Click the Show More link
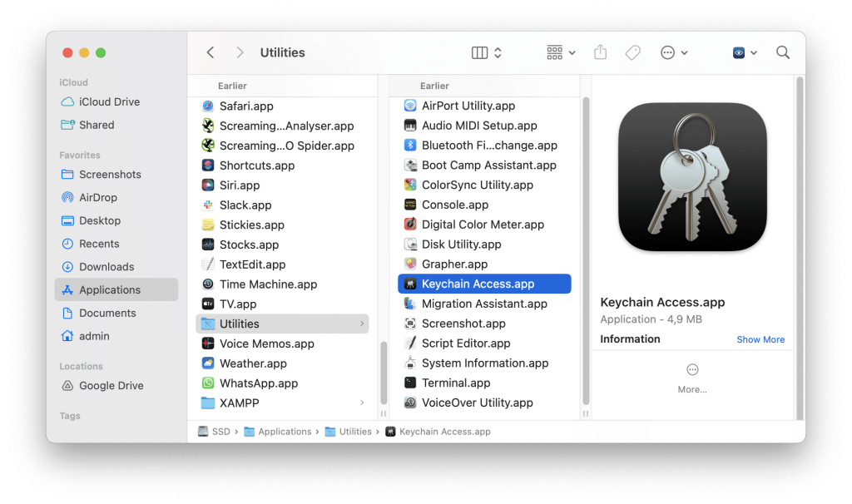Image resolution: width=852 pixels, height=504 pixels. pos(760,339)
